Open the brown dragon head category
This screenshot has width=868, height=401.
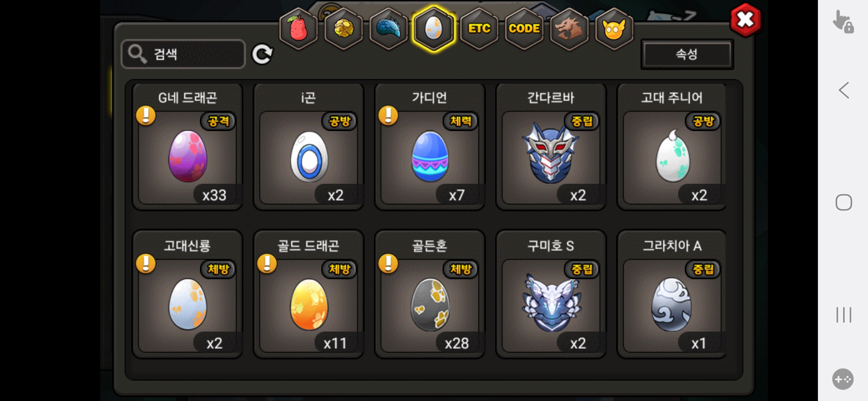(569, 29)
